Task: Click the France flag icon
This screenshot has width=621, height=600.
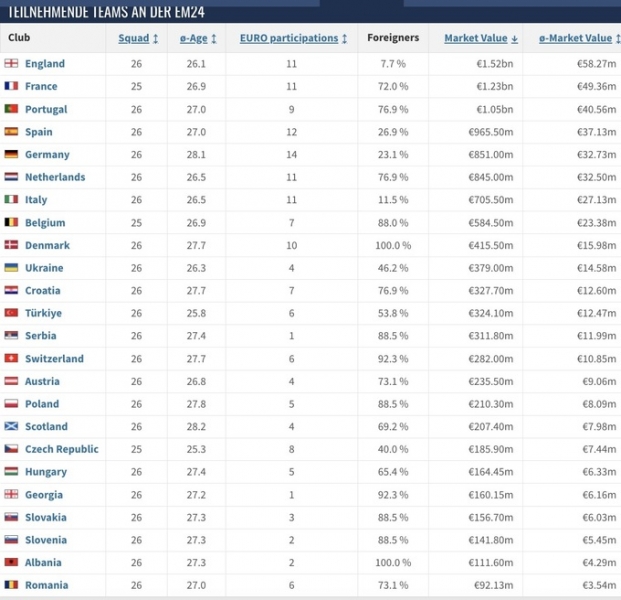Action: tap(12, 86)
